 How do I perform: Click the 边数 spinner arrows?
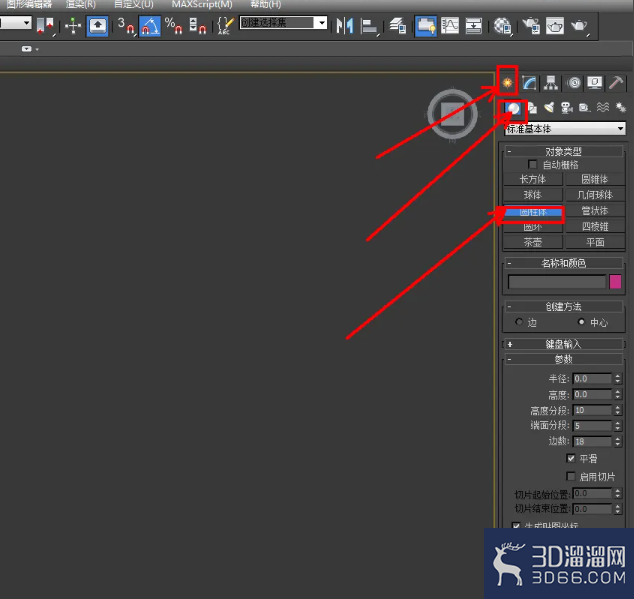617,441
